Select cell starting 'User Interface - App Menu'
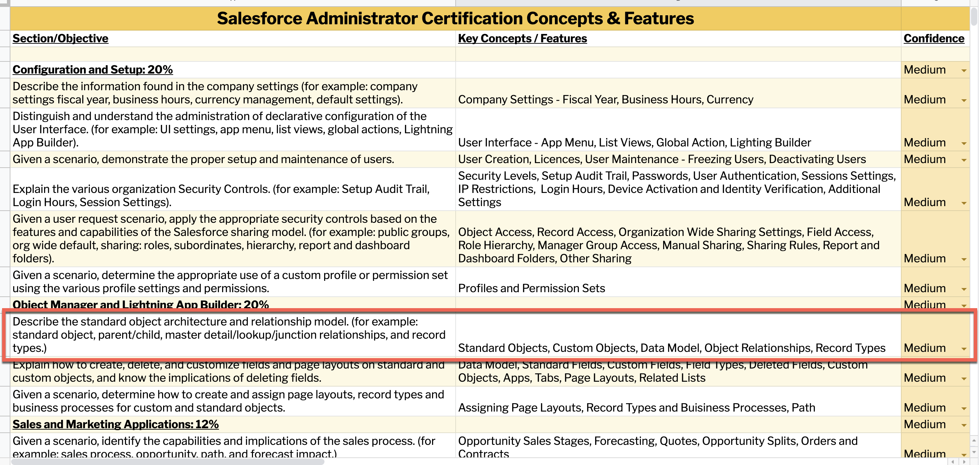The width and height of the screenshot is (980, 465). click(678, 130)
